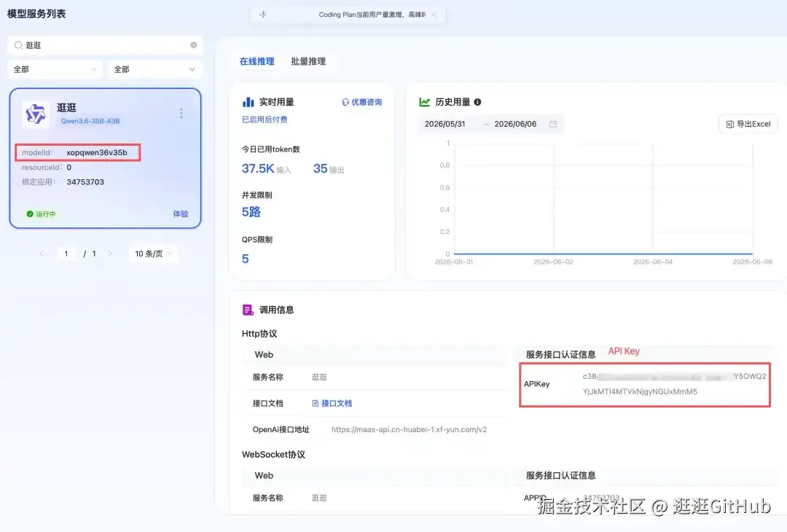Click the WebSocket协议 section heading
Screen dimensions: 787x532
(x=273, y=455)
